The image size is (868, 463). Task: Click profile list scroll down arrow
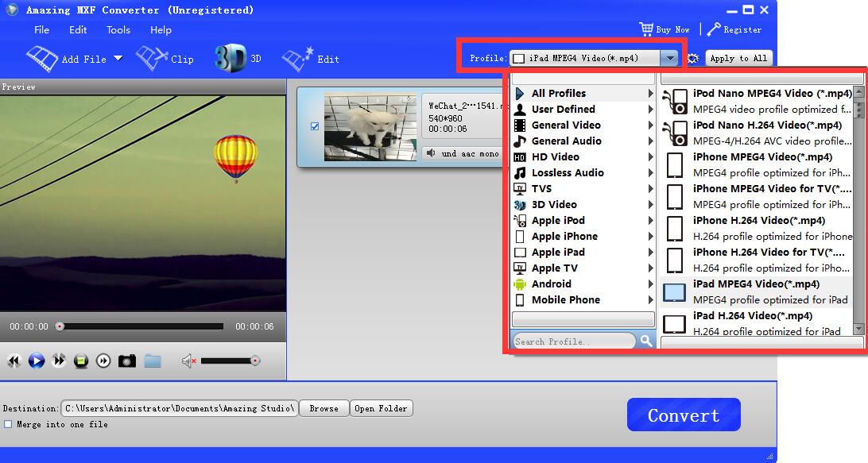858,329
